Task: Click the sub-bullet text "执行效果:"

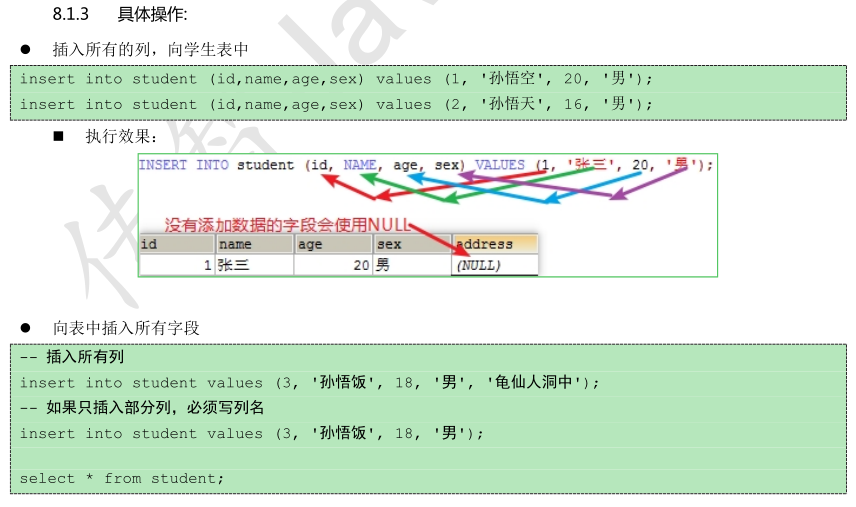Action: point(121,136)
